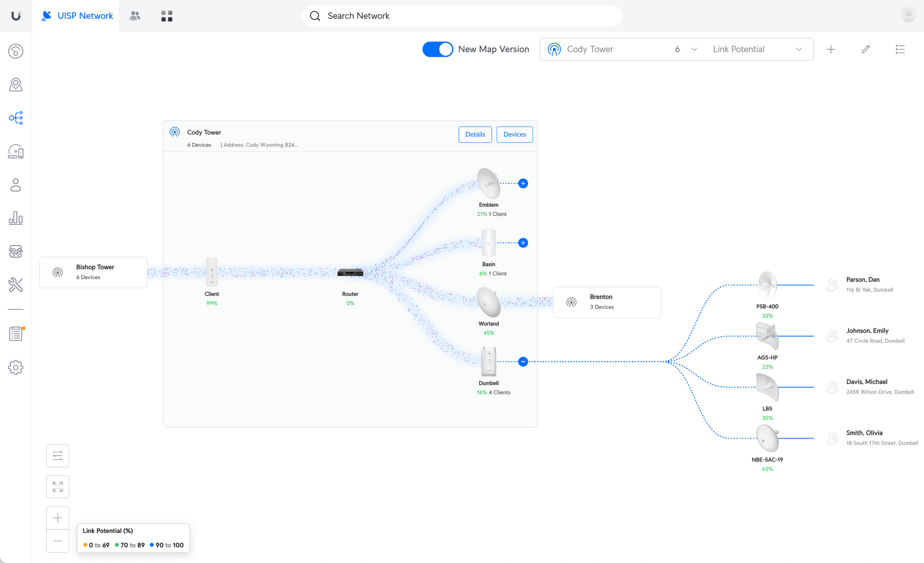Click the Search Network field

(462, 16)
